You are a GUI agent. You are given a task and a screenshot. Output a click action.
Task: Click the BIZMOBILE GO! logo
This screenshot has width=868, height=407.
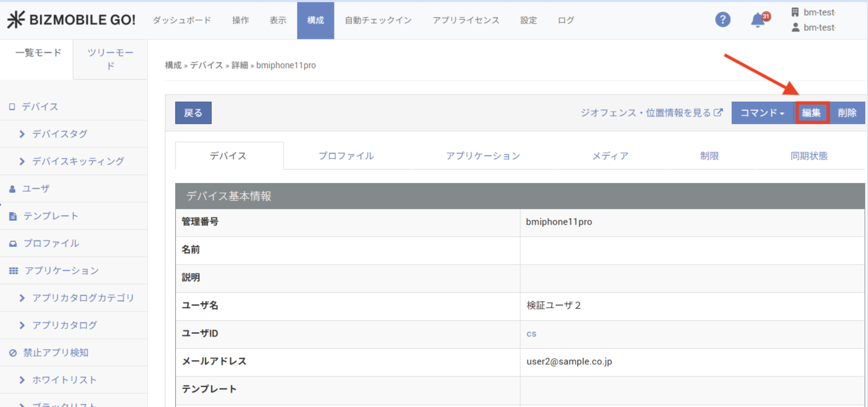coord(71,20)
